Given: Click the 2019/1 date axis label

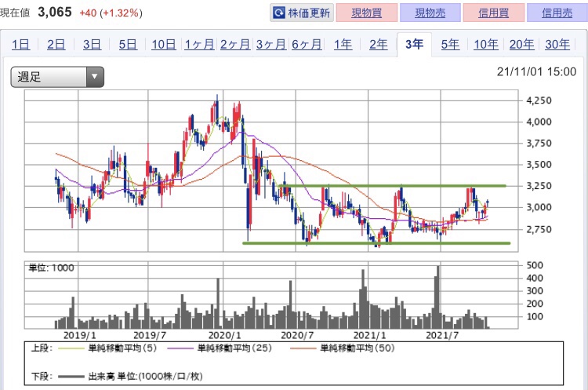Looking at the screenshot, I should (x=80, y=335).
